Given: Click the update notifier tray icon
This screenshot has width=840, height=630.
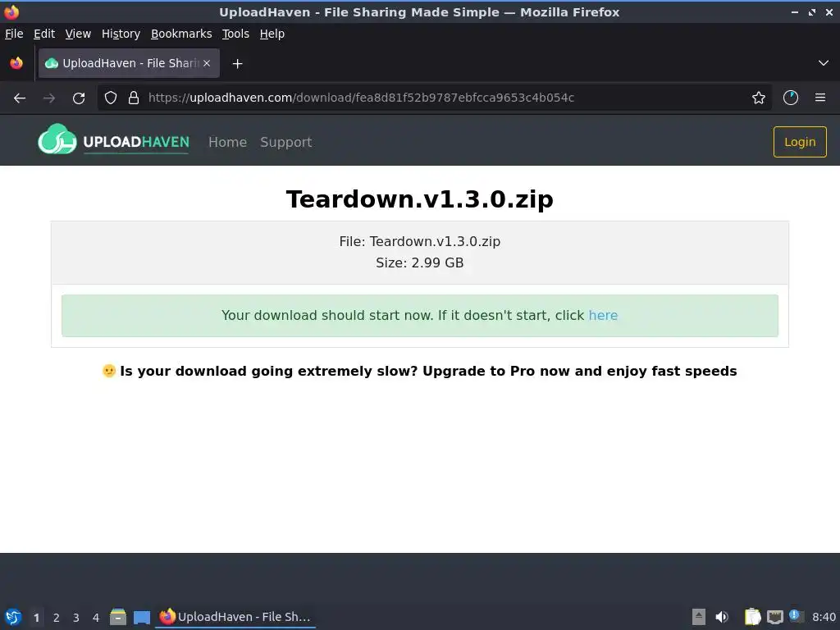Looking at the screenshot, I should [796, 616].
